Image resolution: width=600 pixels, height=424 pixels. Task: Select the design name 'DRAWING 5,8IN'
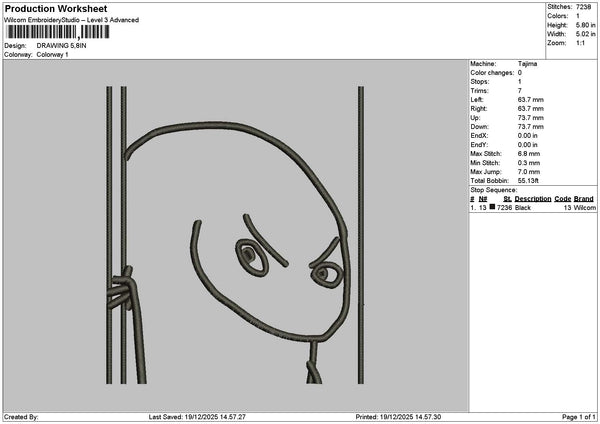click(x=61, y=46)
